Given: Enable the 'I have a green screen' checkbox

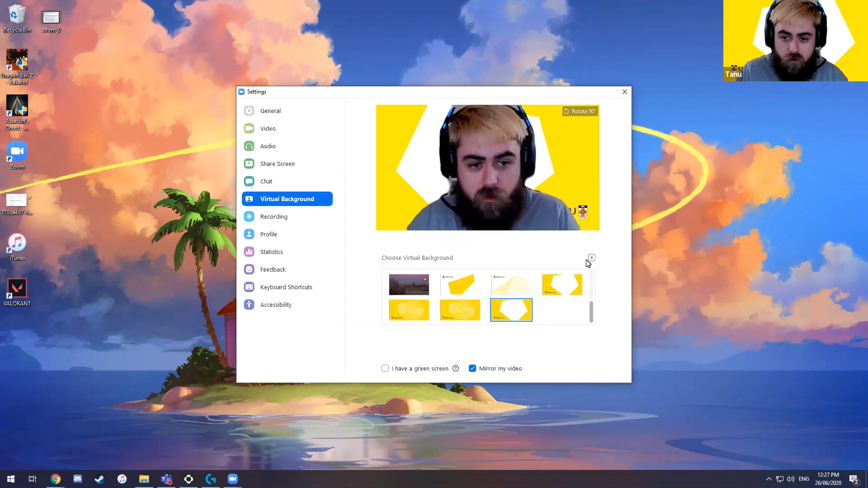Looking at the screenshot, I should tap(385, 368).
